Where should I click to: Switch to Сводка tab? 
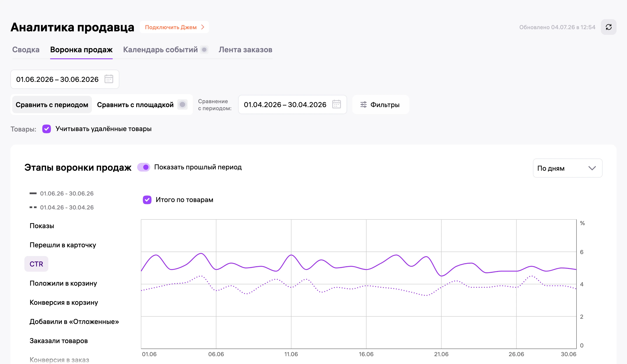pos(26,50)
